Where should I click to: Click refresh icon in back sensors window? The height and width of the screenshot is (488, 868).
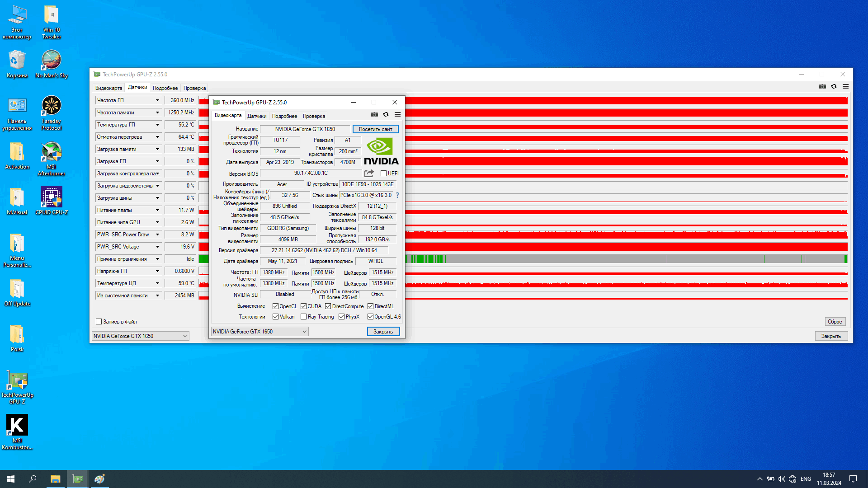pos(834,86)
